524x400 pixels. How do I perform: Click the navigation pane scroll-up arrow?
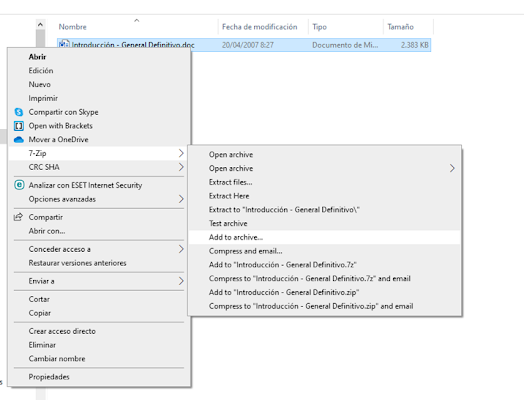point(40,24)
